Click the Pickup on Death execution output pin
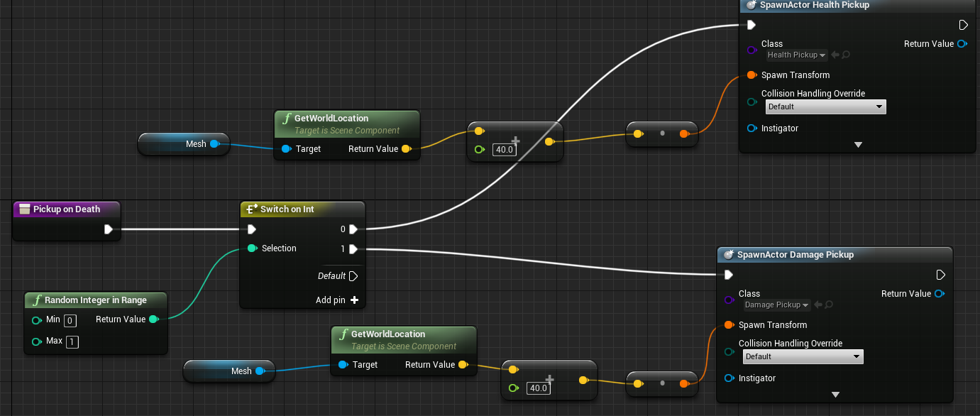This screenshot has width=980, height=416. pos(109,229)
